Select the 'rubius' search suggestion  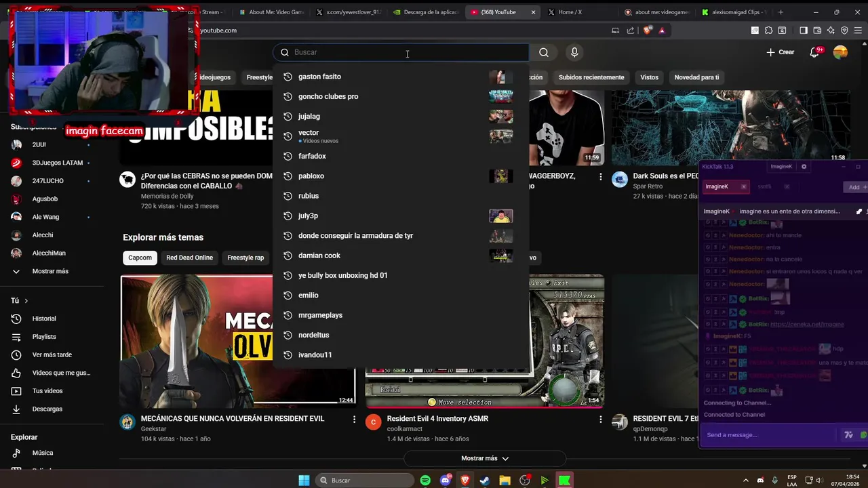(x=401, y=196)
